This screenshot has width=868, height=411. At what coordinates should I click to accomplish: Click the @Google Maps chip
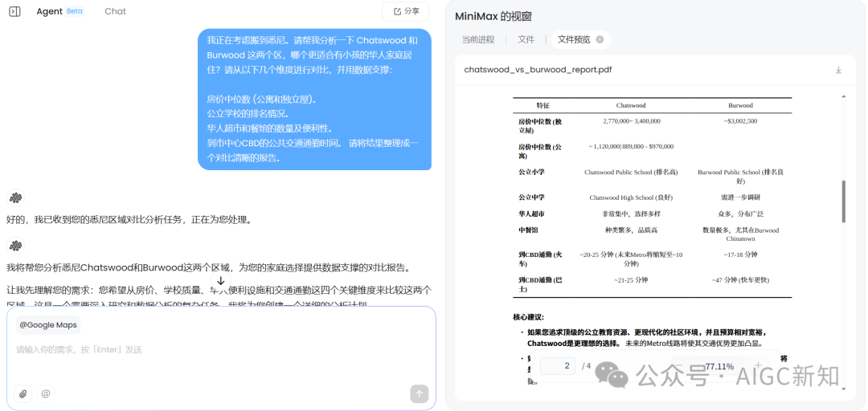point(47,325)
